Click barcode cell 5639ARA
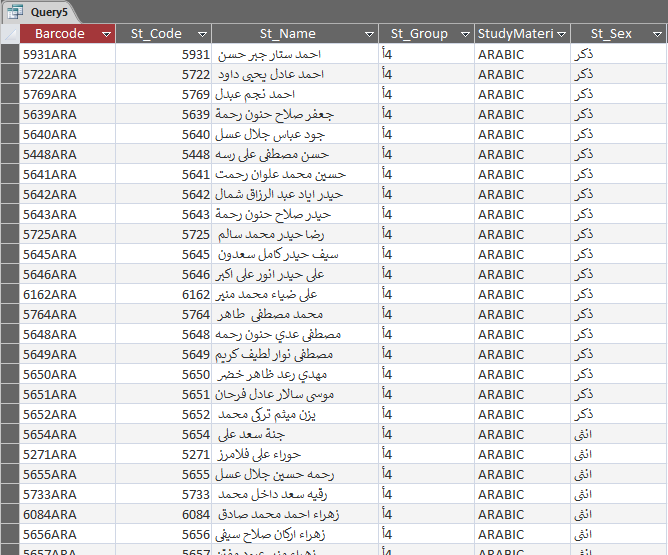This screenshot has width=668, height=555. click(x=67, y=115)
